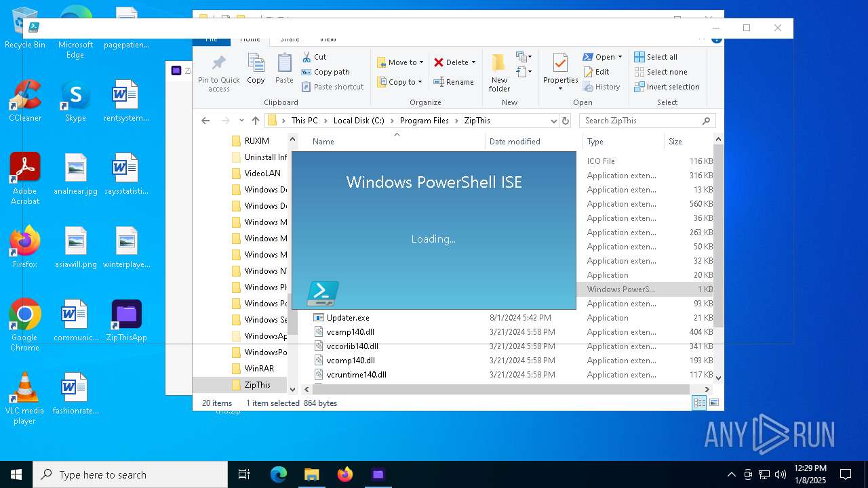Click taskbar search box
868x488 pixels.
click(130, 474)
